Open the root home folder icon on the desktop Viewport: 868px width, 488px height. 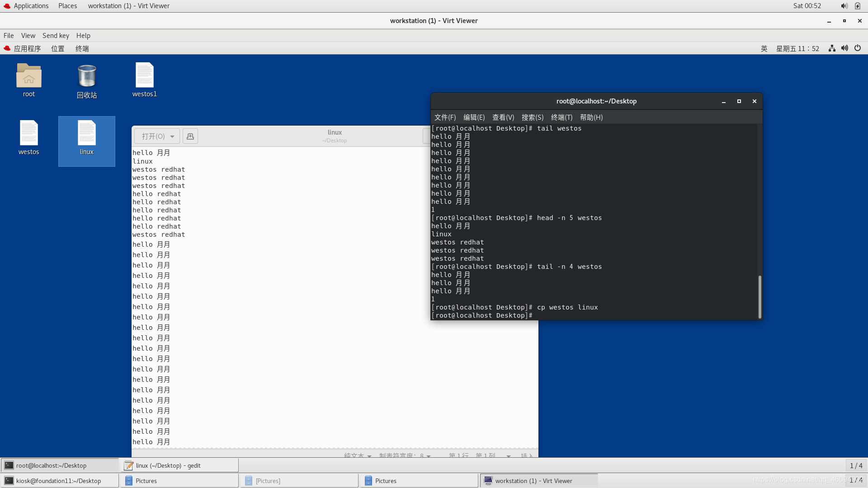point(28,75)
